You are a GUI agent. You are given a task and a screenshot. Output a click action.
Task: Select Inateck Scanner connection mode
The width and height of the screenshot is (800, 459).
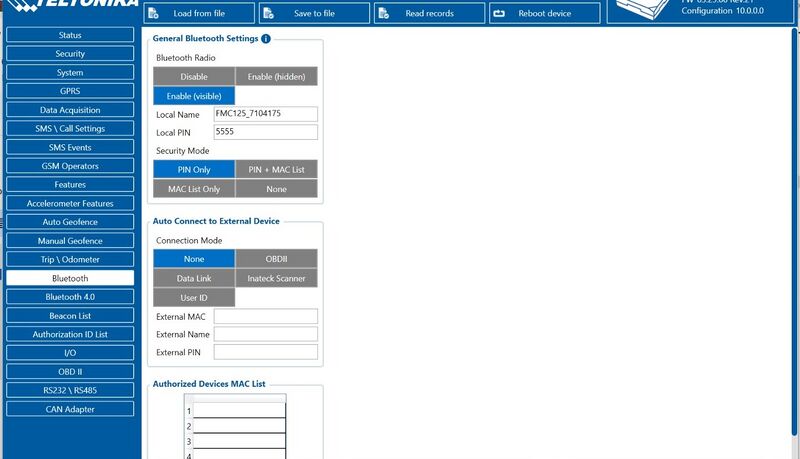[277, 278]
